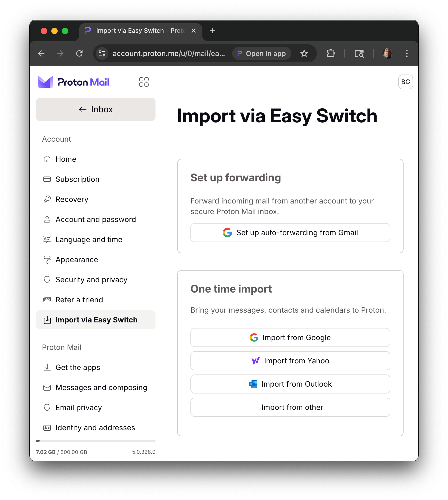Click the Appearance paint roller icon
Image resolution: width=448 pixels, height=500 pixels.
tap(47, 260)
